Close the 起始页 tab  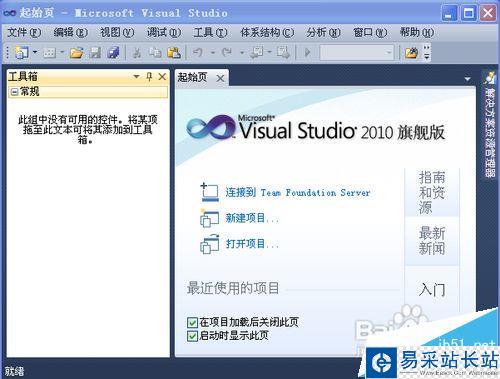(x=220, y=79)
